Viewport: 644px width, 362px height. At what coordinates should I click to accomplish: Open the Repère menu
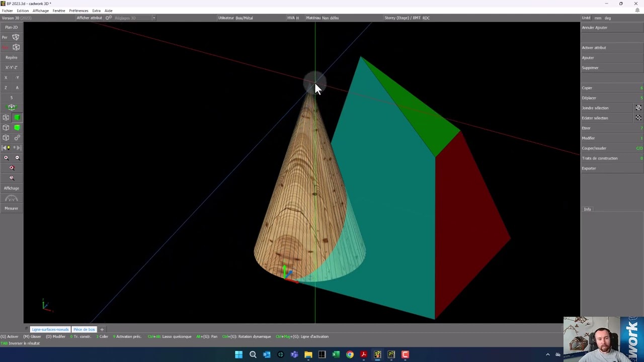[x=11, y=57]
